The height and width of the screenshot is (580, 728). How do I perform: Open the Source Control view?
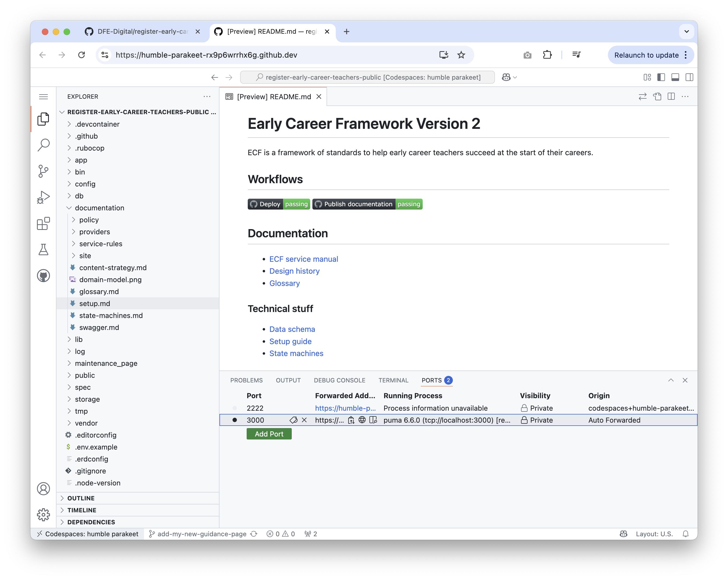[43, 171]
